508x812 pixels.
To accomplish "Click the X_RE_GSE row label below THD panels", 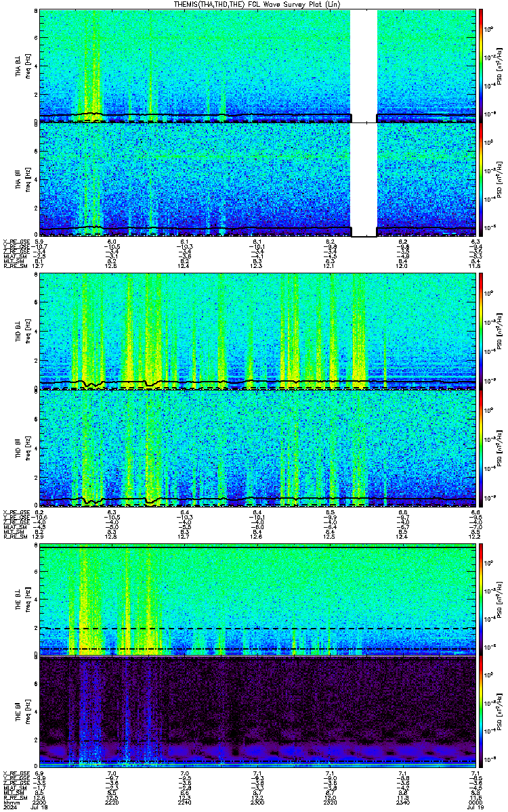I will (15, 512).
